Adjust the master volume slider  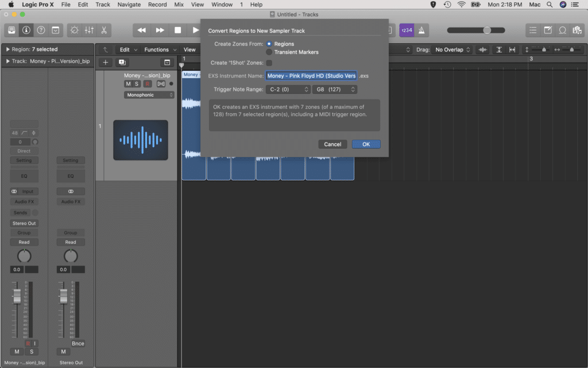476,30
